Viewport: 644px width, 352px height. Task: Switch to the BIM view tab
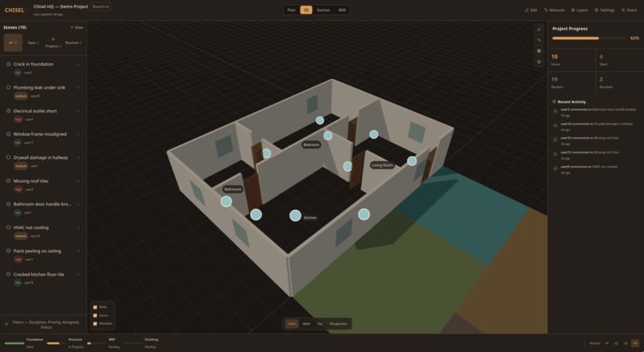click(342, 10)
